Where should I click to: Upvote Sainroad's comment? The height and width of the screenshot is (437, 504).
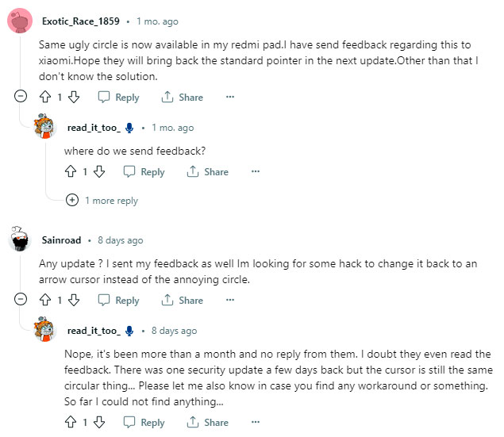[x=46, y=300]
